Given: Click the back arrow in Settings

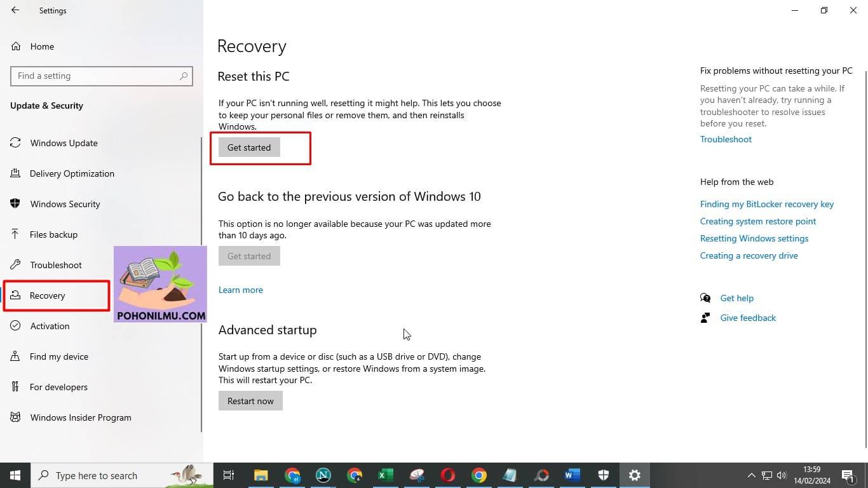Looking at the screenshot, I should coord(15,10).
